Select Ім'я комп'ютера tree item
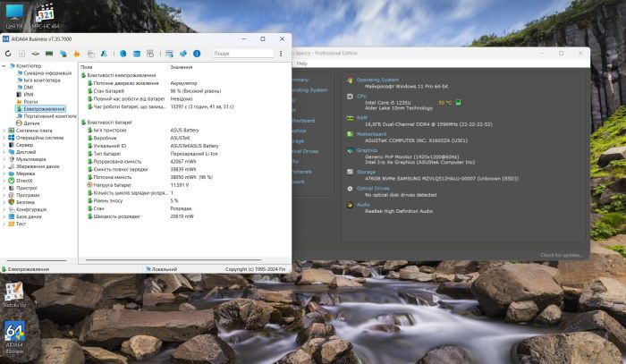Image resolution: width=626 pixels, height=364 pixels. [42, 80]
